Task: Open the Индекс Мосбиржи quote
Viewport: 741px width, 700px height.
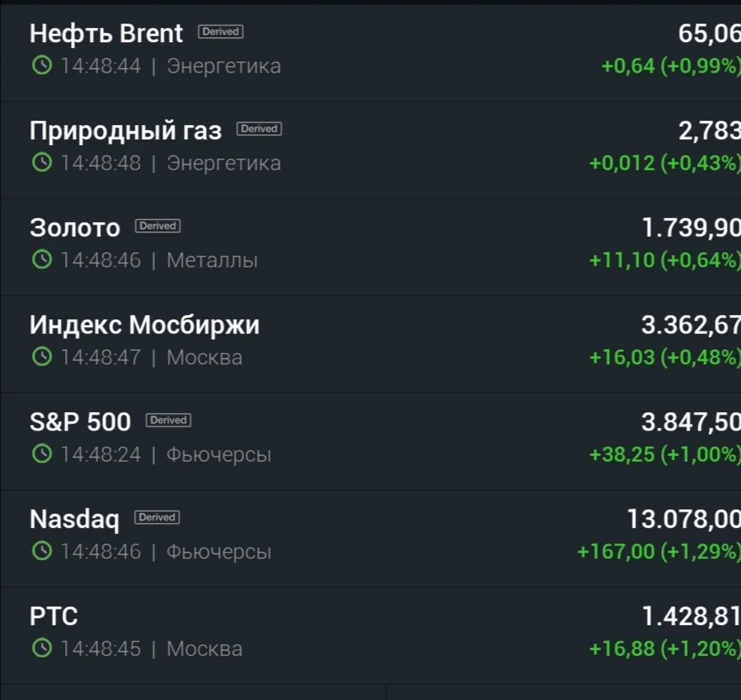Action: coord(144,325)
